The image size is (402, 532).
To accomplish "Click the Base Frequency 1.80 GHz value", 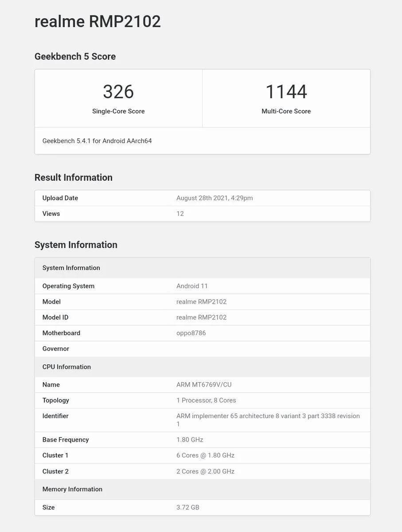I will [x=189, y=439].
